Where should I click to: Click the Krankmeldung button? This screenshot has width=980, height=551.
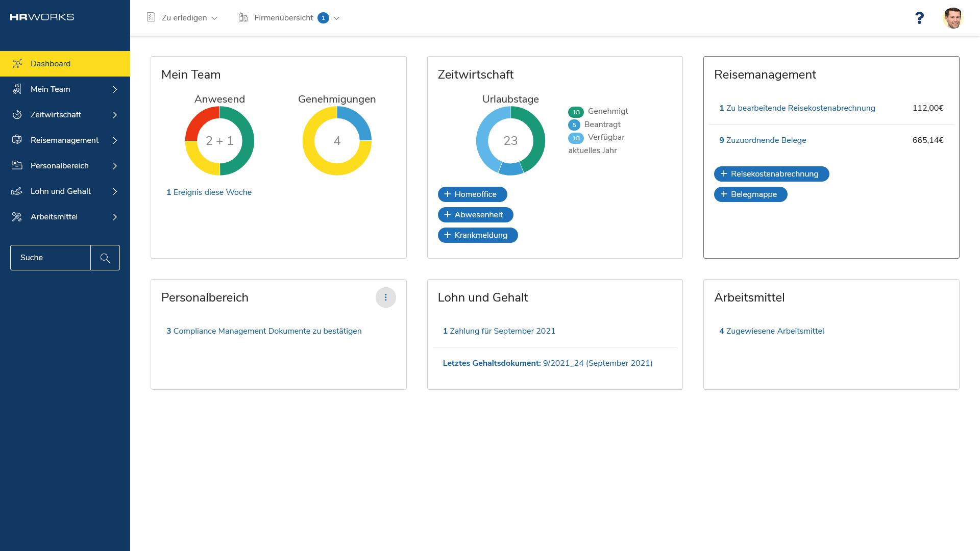pyautogui.click(x=478, y=235)
